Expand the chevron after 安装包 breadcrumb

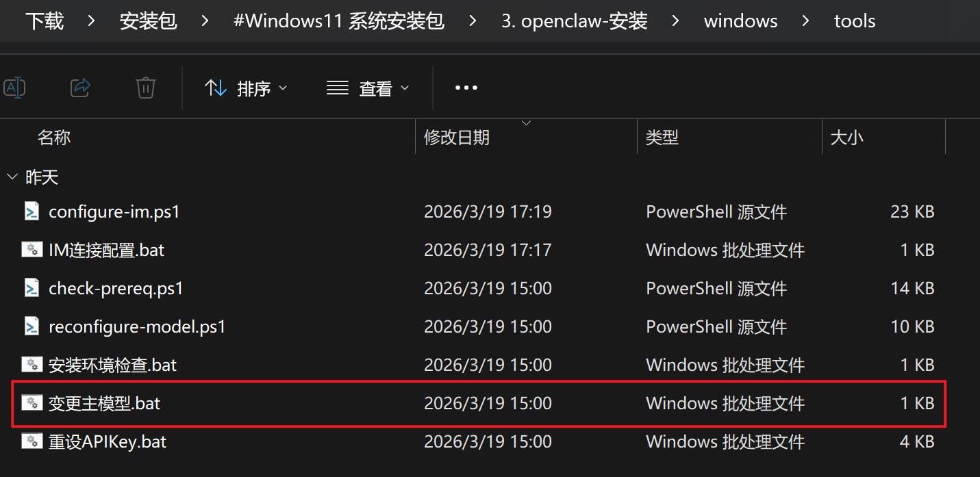point(205,21)
